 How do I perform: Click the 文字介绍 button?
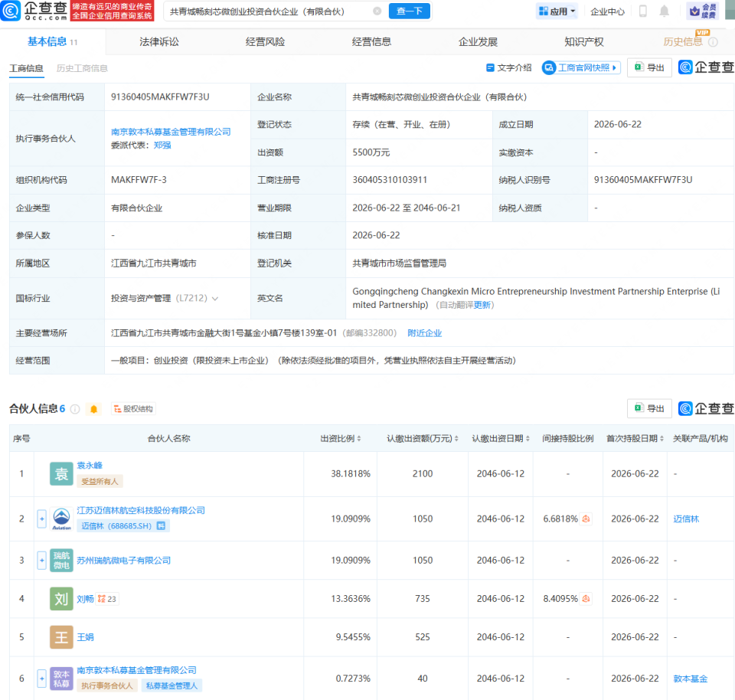click(509, 68)
